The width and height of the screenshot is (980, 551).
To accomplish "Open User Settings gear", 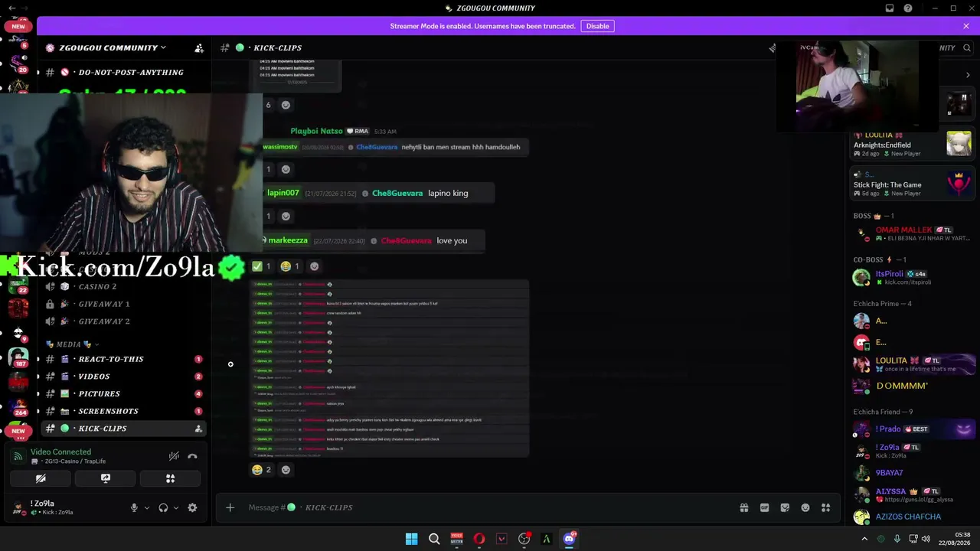I will pyautogui.click(x=192, y=507).
